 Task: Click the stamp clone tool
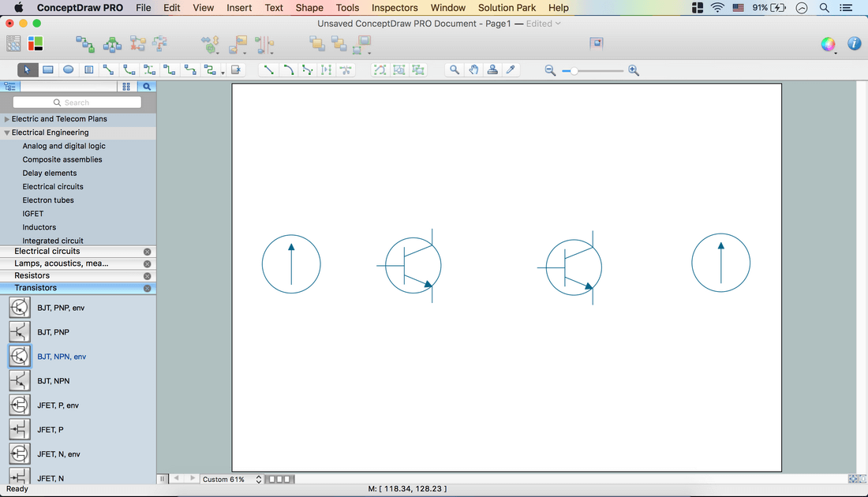(x=492, y=69)
